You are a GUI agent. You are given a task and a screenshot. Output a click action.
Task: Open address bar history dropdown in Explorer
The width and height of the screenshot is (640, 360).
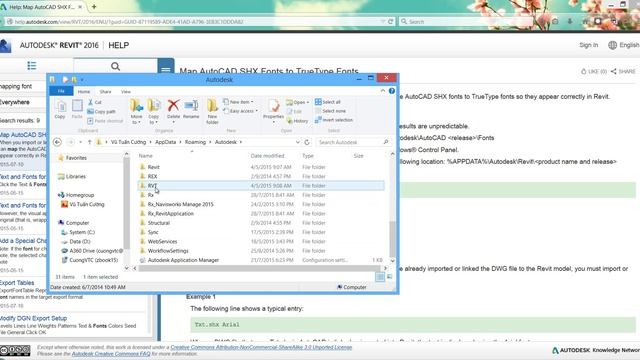(x=298, y=142)
